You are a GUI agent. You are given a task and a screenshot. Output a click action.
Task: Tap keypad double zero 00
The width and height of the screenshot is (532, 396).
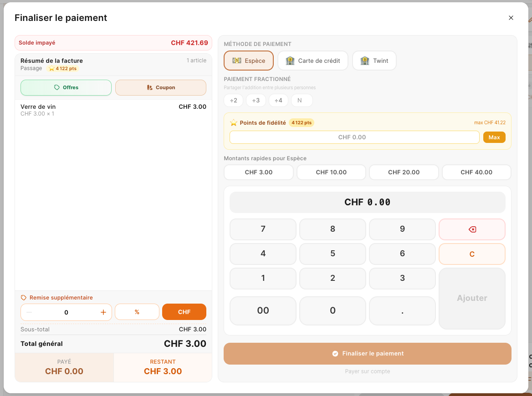point(263,310)
